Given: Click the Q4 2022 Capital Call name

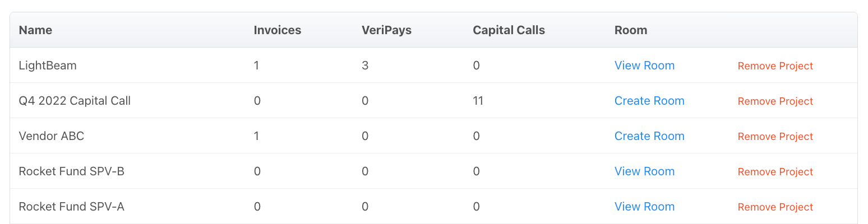Looking at the screenshot, I should pyautogui.click(x=75, y=101).
